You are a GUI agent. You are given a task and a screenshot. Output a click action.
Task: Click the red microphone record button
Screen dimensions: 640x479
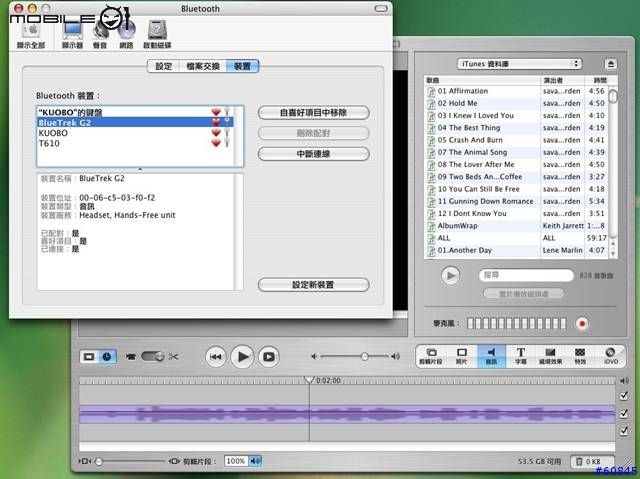pos(582,324)
